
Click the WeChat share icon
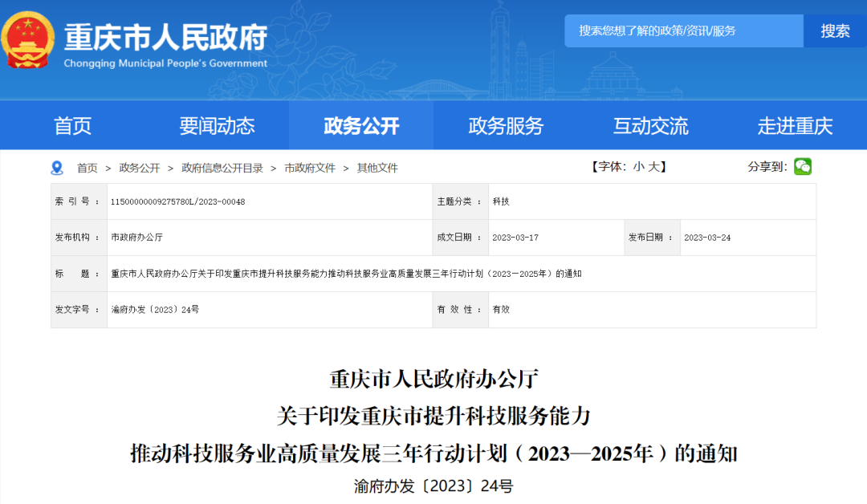coord(802,167)
